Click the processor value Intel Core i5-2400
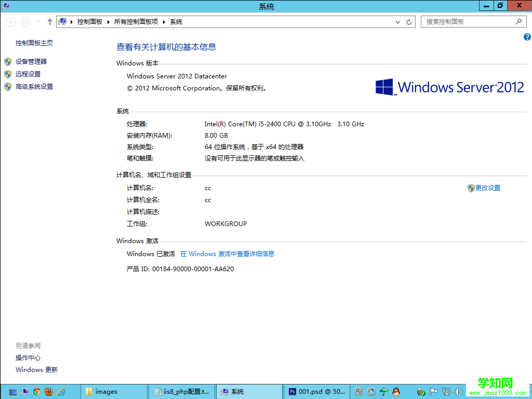The image size is (532, 399). coord(284,124)
